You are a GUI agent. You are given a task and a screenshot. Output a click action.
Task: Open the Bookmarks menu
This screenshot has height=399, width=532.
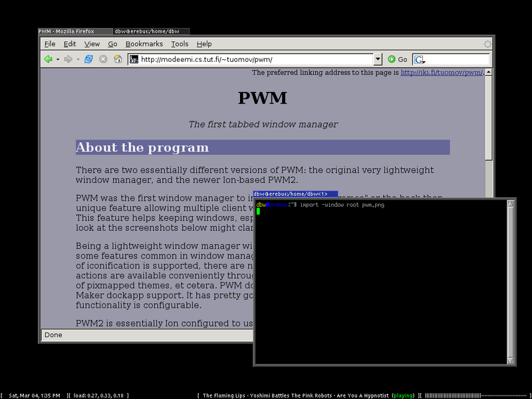(x=144, y=44)
